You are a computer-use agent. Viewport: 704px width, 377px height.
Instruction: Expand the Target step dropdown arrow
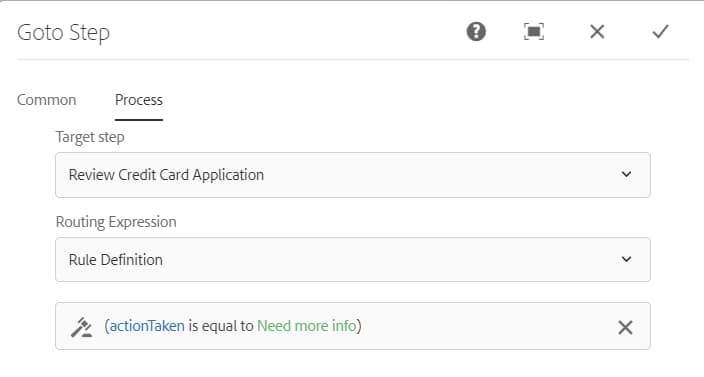pyautogui.click(x=626, y=174)
